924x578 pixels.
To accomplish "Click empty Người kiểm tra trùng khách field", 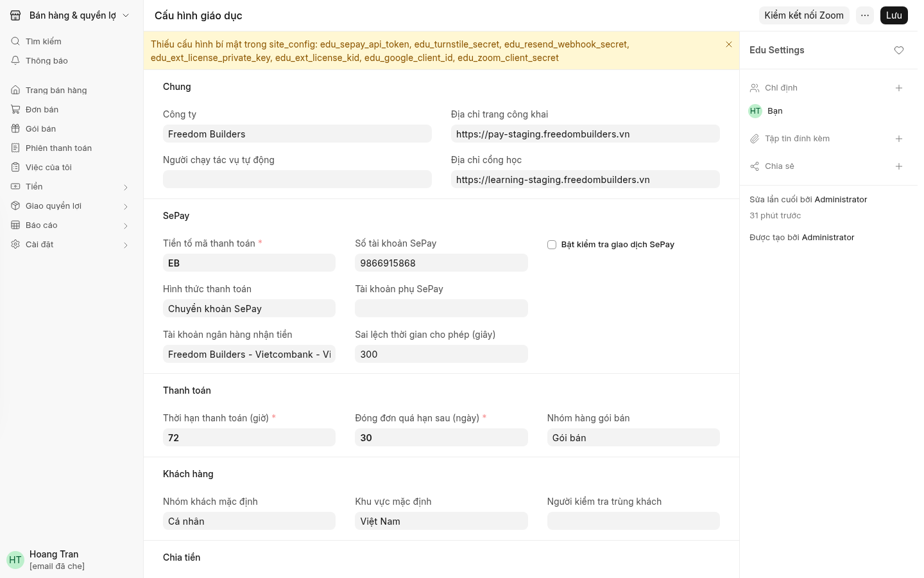I will pyautogui.click(x=633, y=521).
